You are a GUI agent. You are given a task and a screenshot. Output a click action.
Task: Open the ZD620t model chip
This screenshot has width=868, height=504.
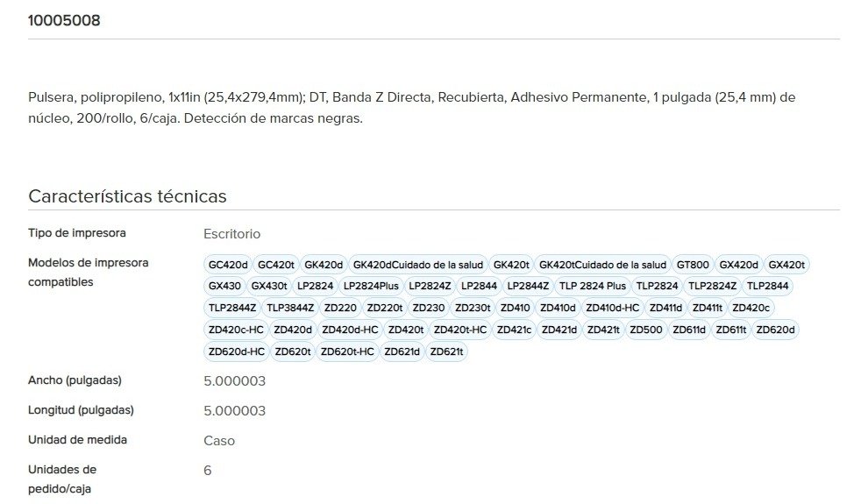[x=293, y=351]
